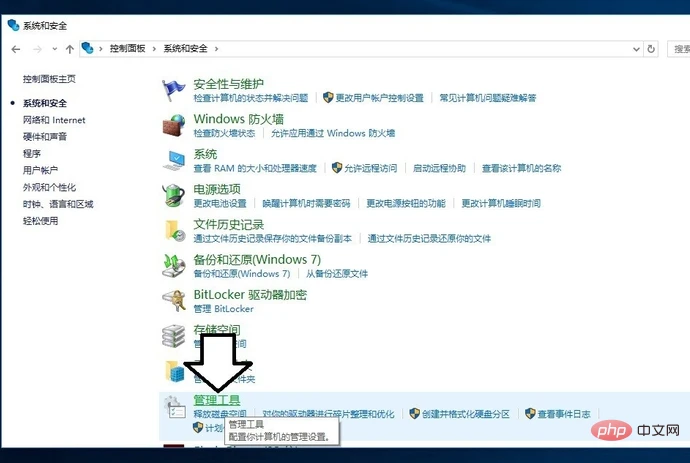Select 系统和安全 in the sidebar

45,103
